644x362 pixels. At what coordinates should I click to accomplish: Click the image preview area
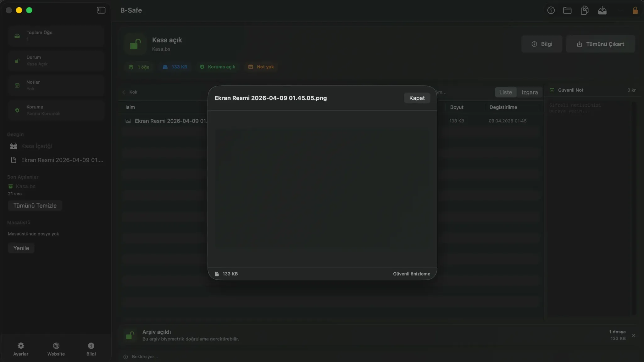click(322, 189)
